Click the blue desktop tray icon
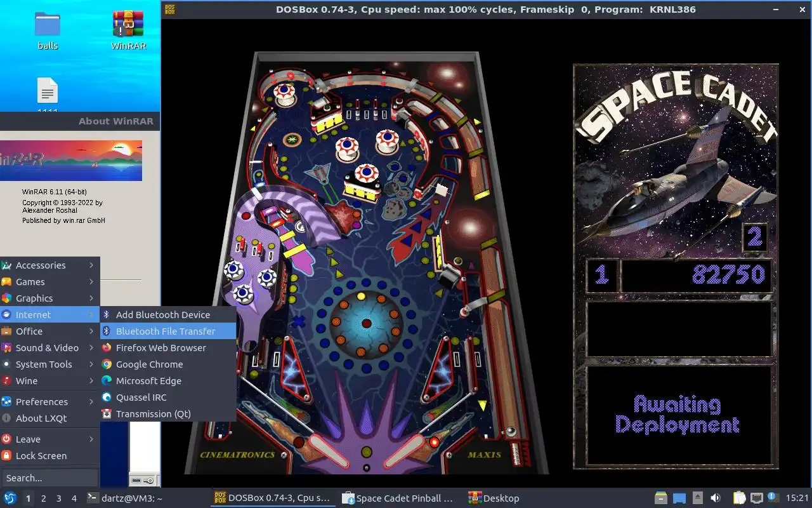The height and width of the screenshot is (508, 812). 679,498
